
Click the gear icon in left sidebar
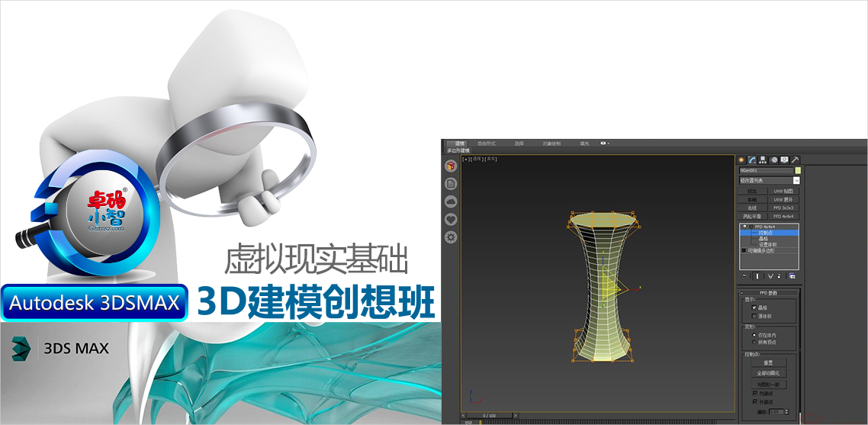pyautogui.click(x=451, y=237)
